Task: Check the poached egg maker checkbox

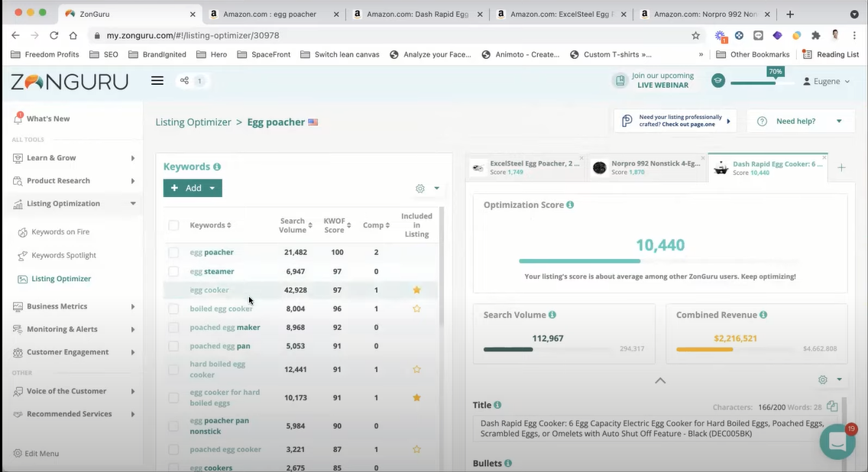Action: pos(173,328)
